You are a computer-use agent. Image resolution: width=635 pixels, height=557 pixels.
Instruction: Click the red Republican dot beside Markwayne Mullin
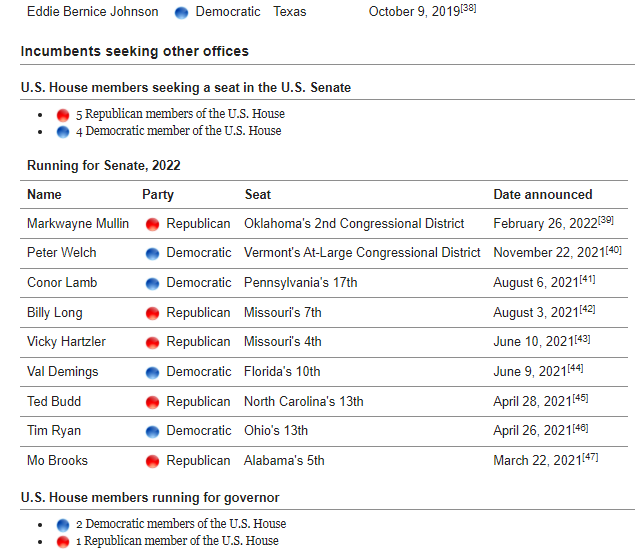click(x=152, y=224)
